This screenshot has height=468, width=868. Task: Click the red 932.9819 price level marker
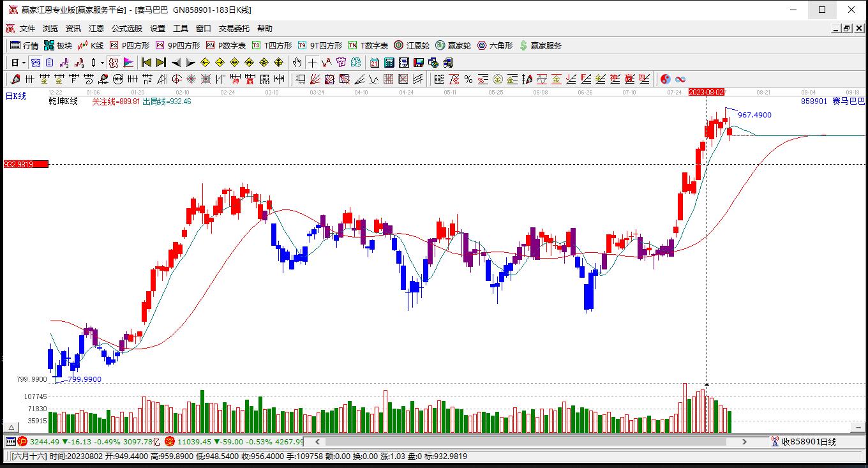click(26, 164)
